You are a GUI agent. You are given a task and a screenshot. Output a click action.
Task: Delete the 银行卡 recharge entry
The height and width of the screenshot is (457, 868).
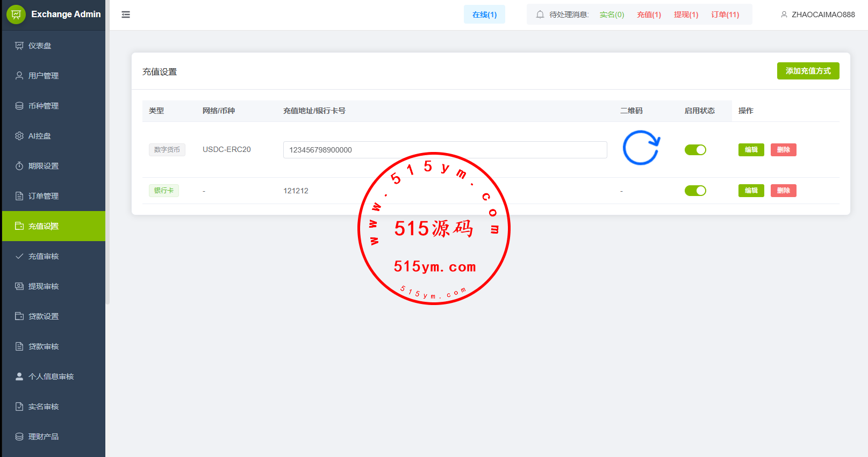coord(783,191)
